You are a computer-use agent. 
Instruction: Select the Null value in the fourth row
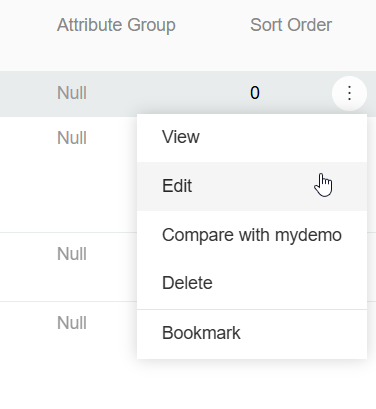click(x=72, y=323)
